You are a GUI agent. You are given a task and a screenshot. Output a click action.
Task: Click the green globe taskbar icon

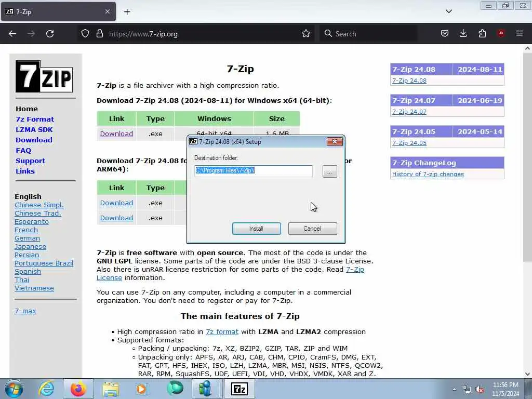[175, 389]
